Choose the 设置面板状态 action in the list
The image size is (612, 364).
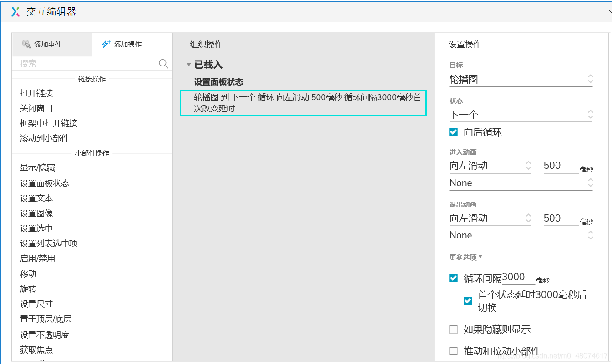tap(45, 183)
